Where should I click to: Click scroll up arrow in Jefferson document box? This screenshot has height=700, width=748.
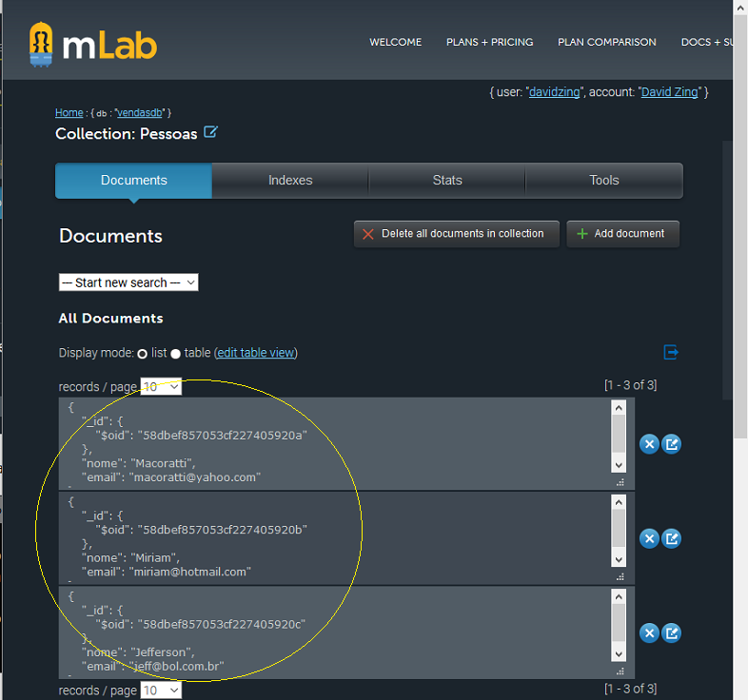[x=619, y=596]
